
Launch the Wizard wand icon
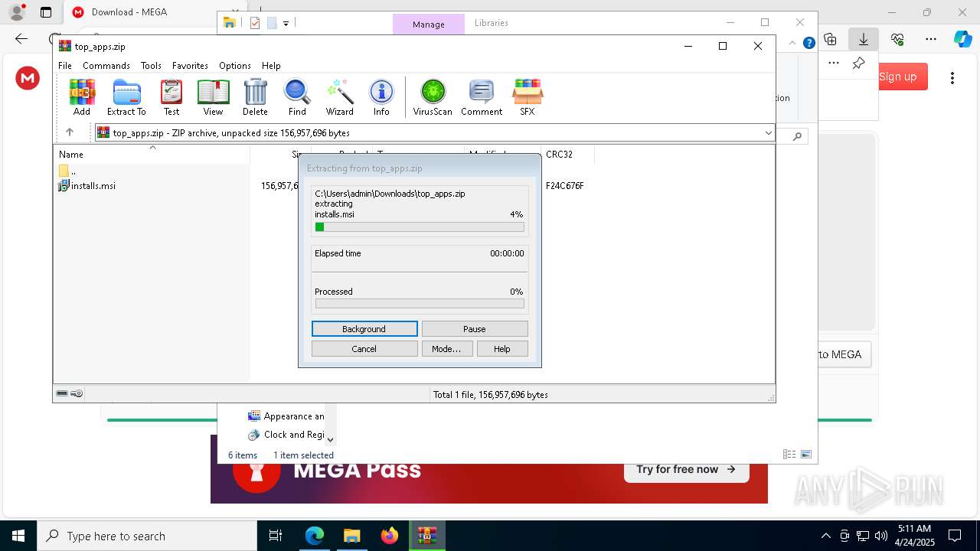(339, 97)
